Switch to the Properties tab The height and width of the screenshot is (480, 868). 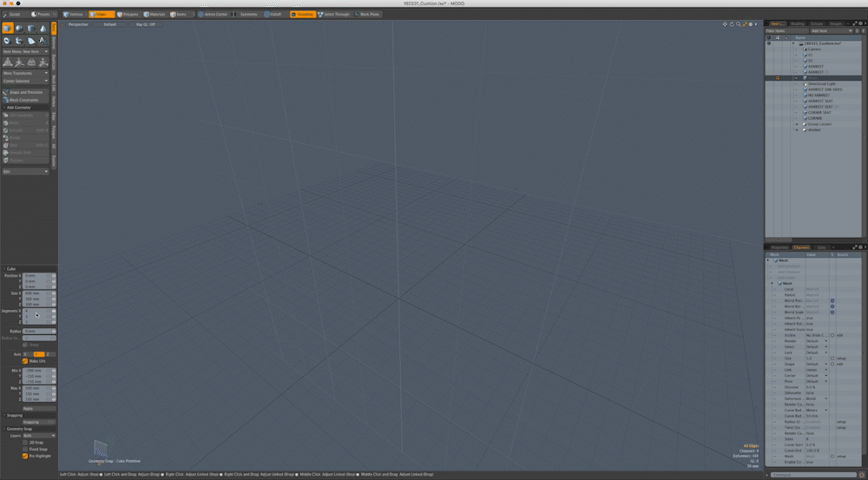click(779, 247)
